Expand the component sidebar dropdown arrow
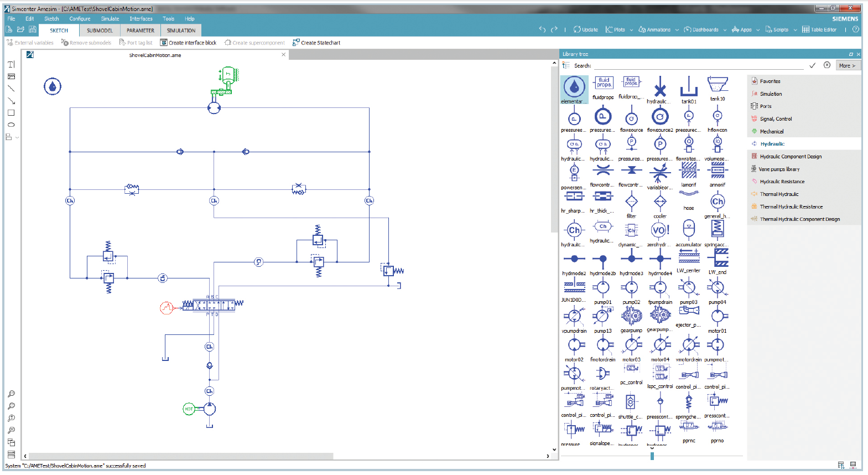 pos(17,137)
